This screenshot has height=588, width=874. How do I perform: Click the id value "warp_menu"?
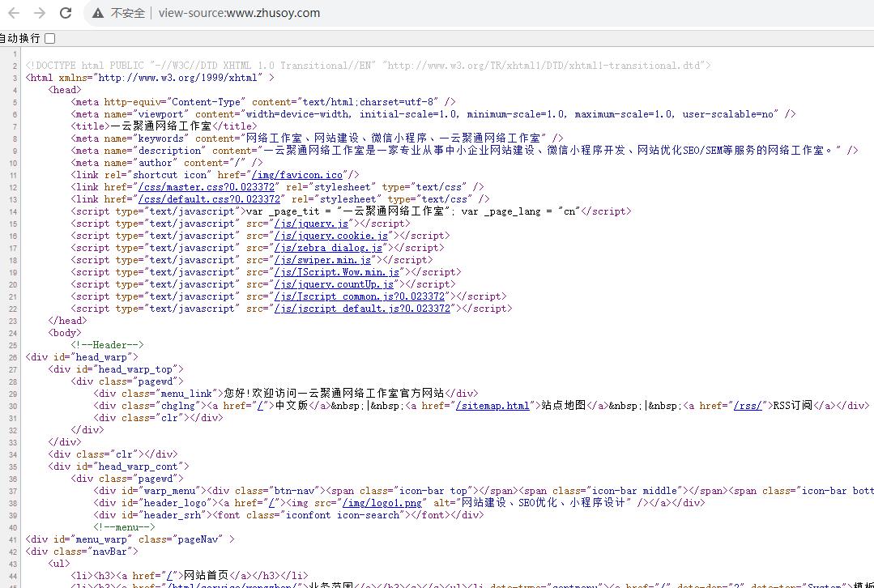[169, 491]
